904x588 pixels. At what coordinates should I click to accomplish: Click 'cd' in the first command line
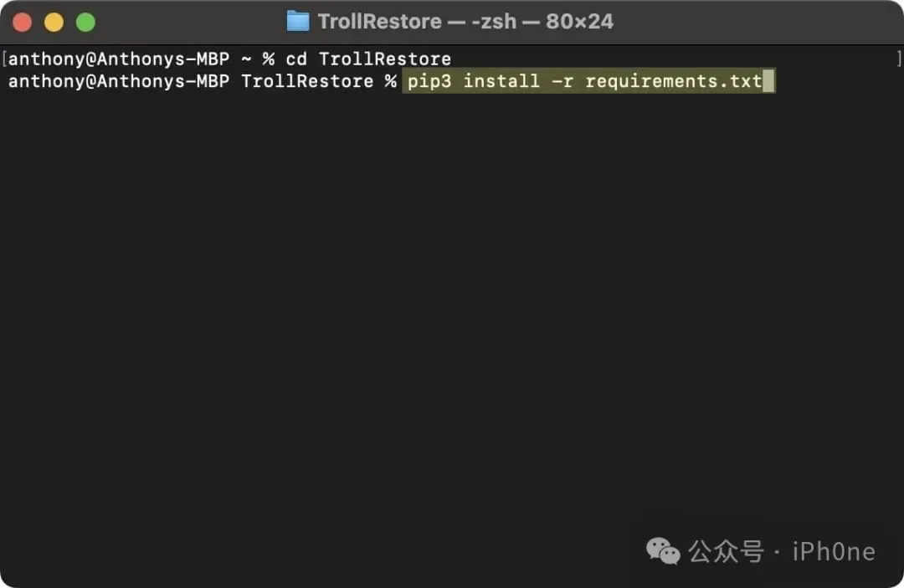tap(296, 59)
